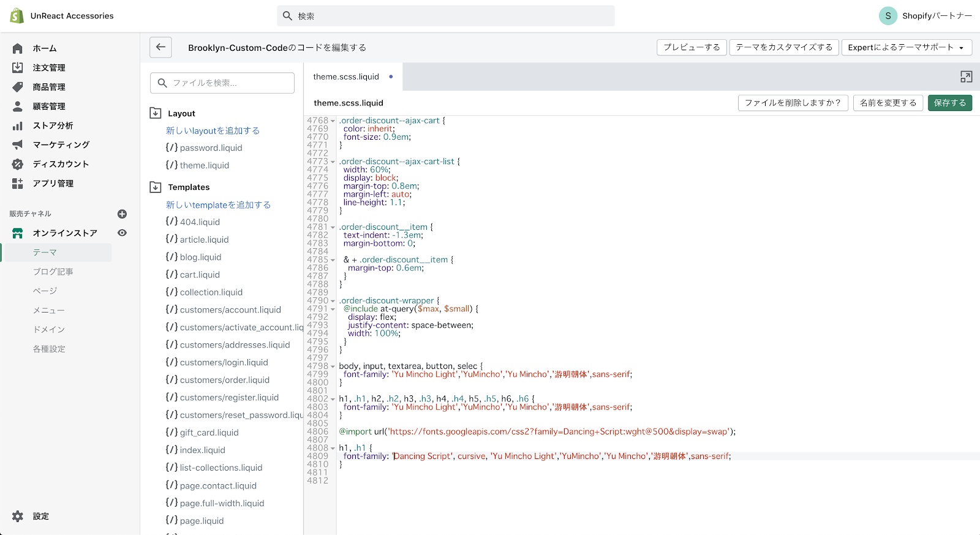Screen dimensions: 980x535
Task: Click 新しいlayoutを追加する link
Action: tap(213, 131)
